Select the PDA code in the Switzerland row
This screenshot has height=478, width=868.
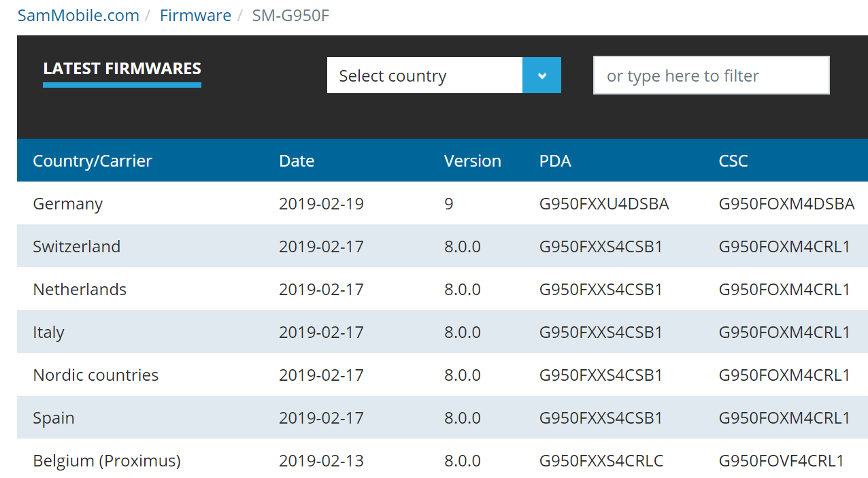601,247
